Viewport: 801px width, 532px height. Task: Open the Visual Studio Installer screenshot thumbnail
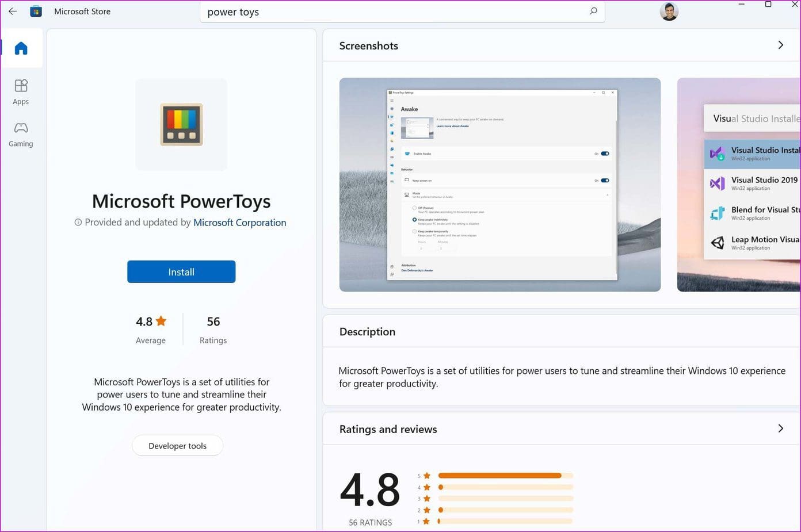pyautogui.click(x=739, y=185)
